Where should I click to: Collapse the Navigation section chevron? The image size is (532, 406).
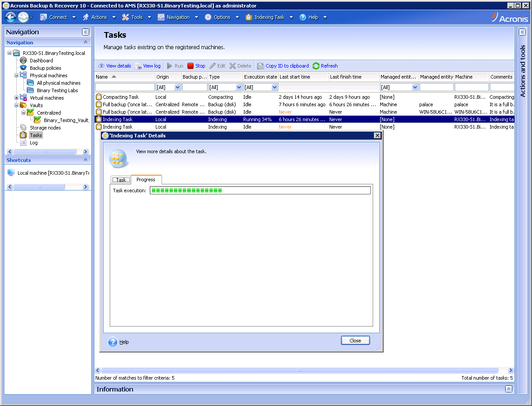click(x=86, y=43)
